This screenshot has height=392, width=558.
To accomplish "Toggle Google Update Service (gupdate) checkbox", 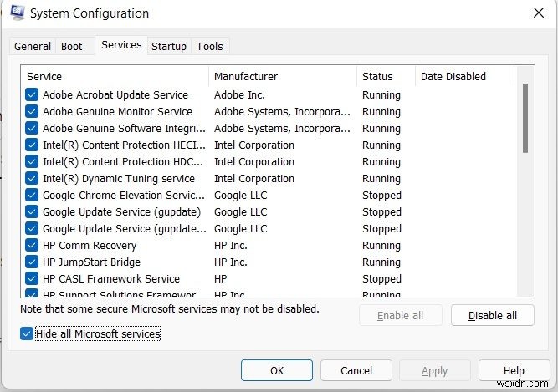I will point(32,211).
